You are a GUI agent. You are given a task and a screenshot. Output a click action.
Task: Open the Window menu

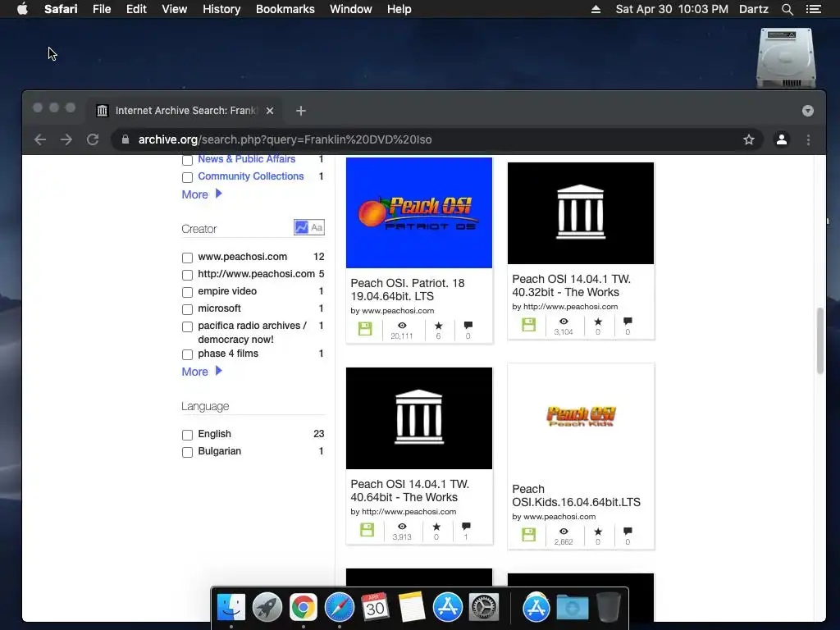pyautogui.click(x=351, y=9)
